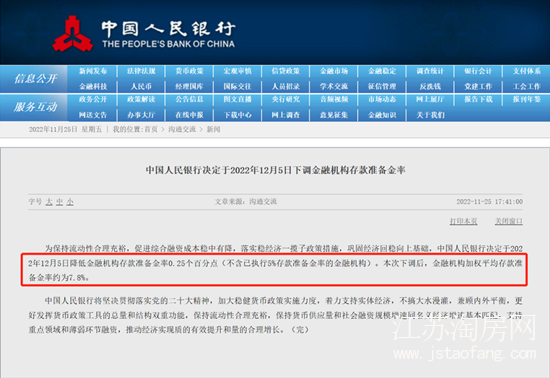This screenshot has width=550, height=378.
Task: Open the 网送文告 menu item
Action: [x=93, y=115]
